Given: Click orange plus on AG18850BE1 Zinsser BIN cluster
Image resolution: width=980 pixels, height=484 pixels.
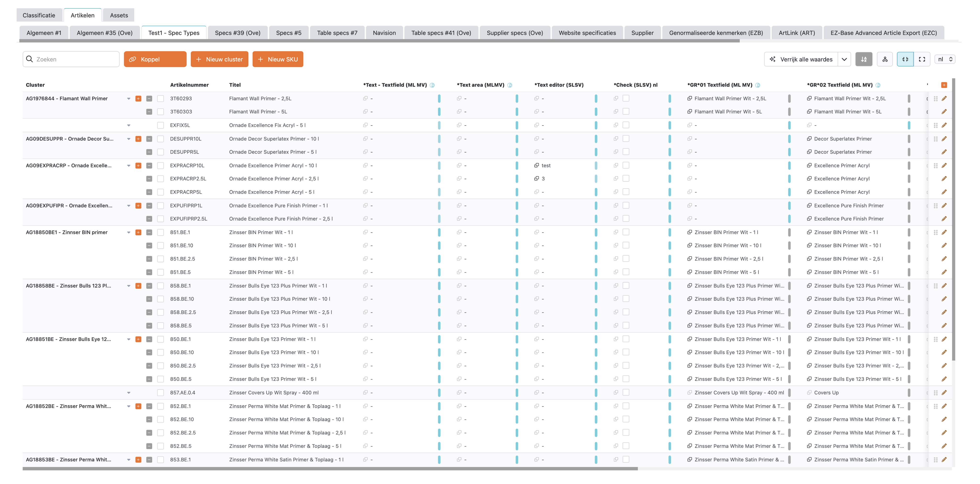Looking at the screenshot, I should tap(139, 232).
